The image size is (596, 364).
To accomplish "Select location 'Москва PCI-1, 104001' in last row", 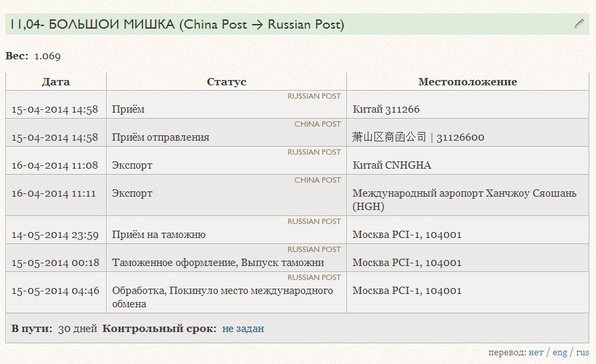I will 406,291.
